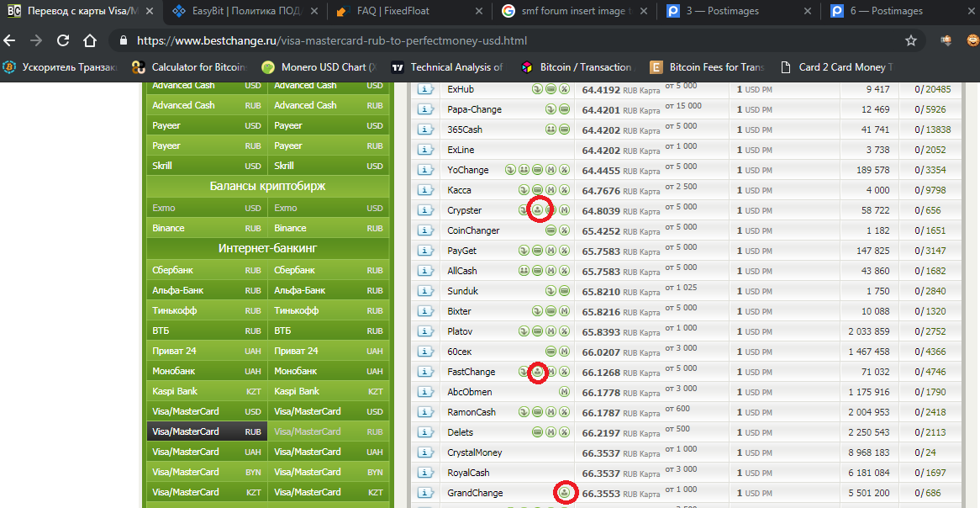Open the PayGet exchanger link

coord(462,251)
